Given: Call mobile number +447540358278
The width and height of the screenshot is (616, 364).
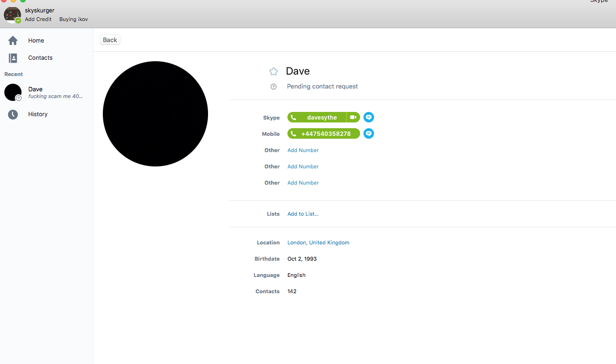Looking at the screenshot, I should pos(324,133).
